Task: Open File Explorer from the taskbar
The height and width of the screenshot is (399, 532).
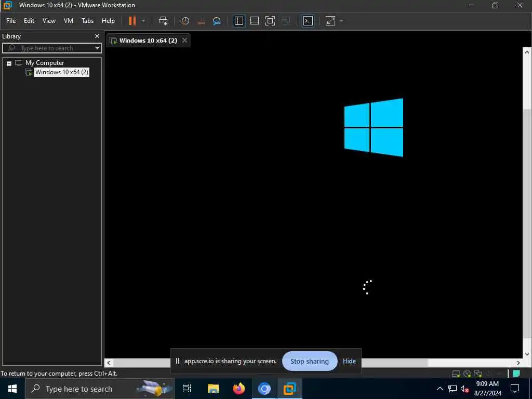Action: point(213,389)
